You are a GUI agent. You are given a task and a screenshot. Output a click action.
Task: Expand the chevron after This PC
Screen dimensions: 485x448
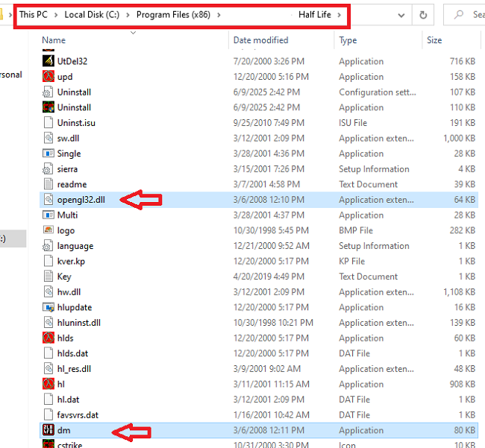[x=56, y=15]
